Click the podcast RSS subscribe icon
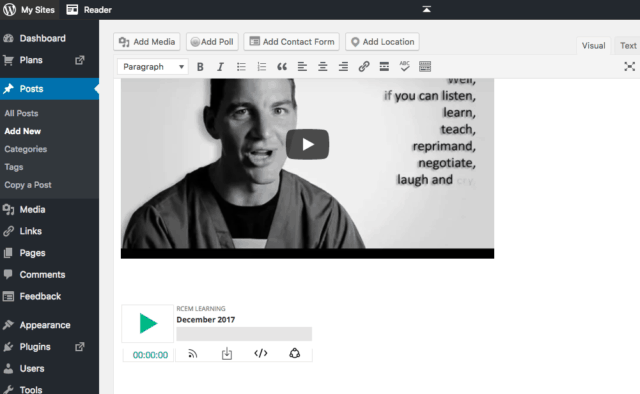Image resolution: width=640 pixels, height=394 pixels. click(x=193, y=354)
